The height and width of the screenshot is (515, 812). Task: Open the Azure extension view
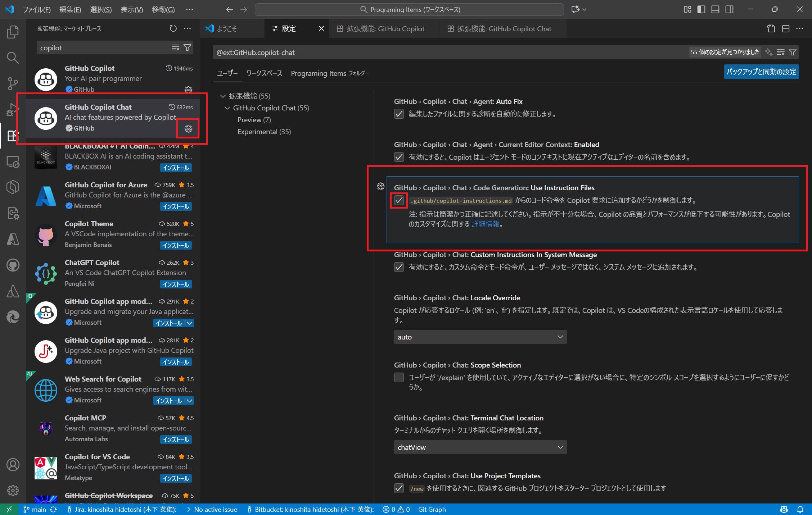pos(13,239)
